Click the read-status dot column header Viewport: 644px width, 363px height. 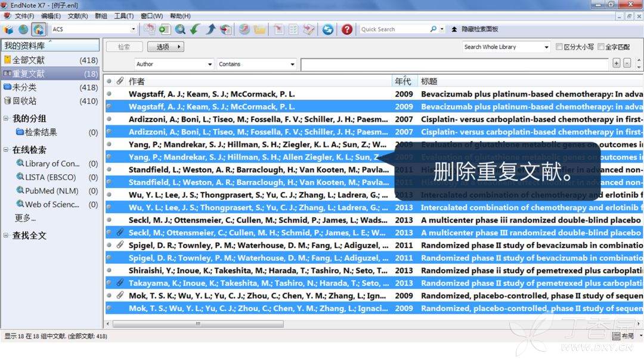109,81
